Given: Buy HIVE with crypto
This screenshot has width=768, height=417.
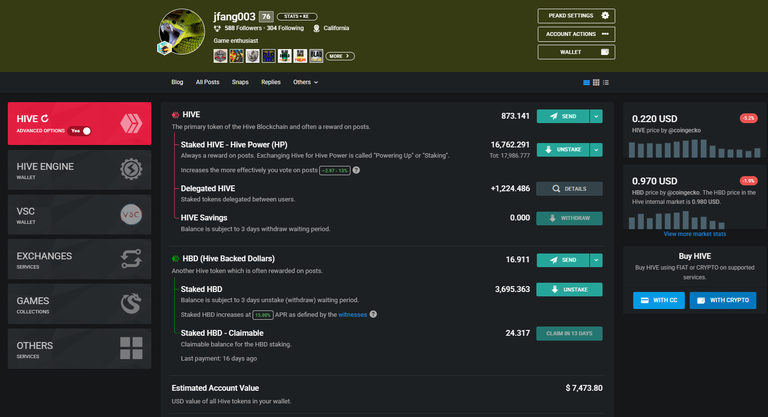Looking at the screenshot, I should (723, 300).
